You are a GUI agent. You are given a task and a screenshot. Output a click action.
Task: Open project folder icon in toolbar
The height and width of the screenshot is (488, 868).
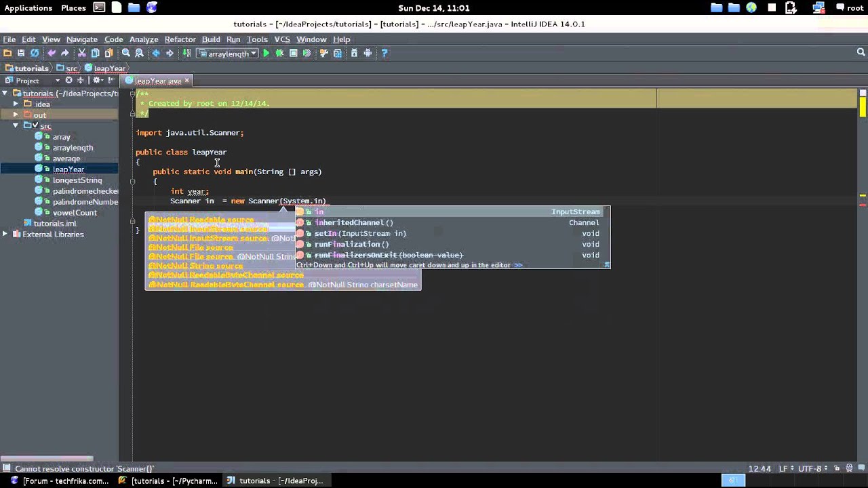tap(7, 53)
